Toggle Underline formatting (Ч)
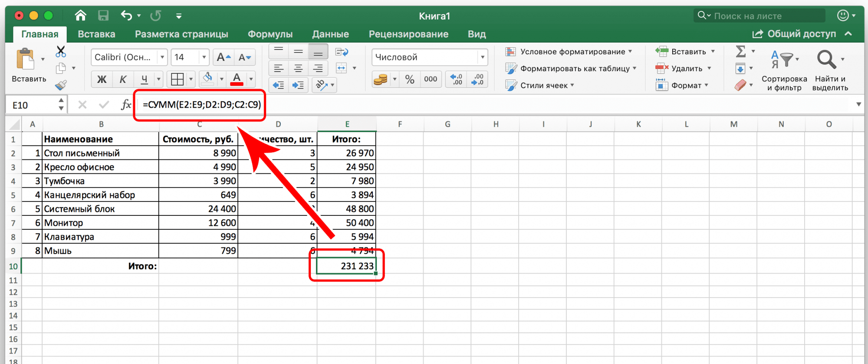 144,79
